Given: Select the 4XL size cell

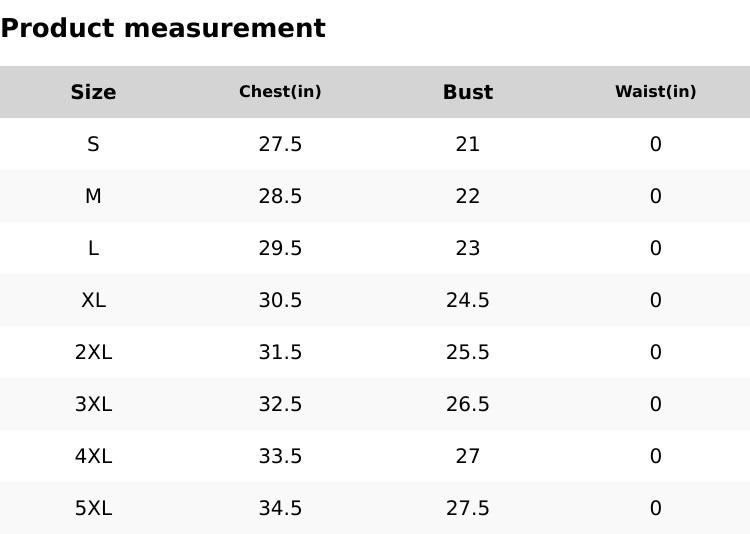Looking at the screenshot, I should (93, 456).
